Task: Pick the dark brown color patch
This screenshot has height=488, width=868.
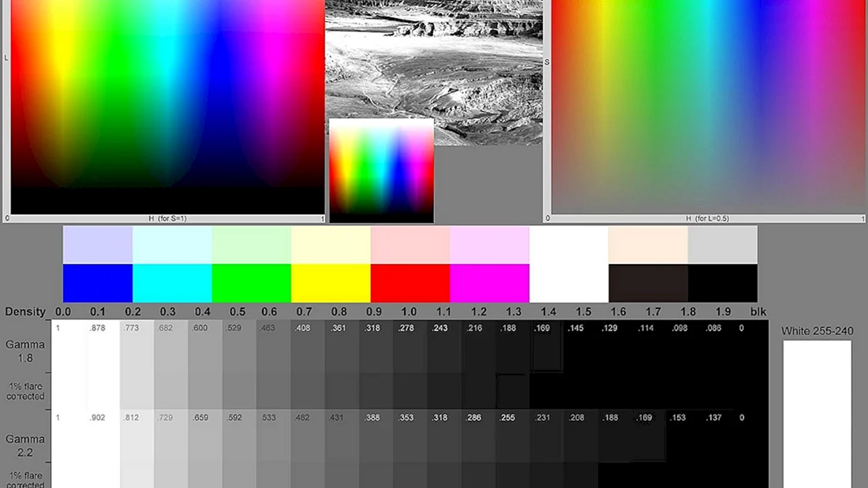Action: pyautogui.click(x=648, y=283)
